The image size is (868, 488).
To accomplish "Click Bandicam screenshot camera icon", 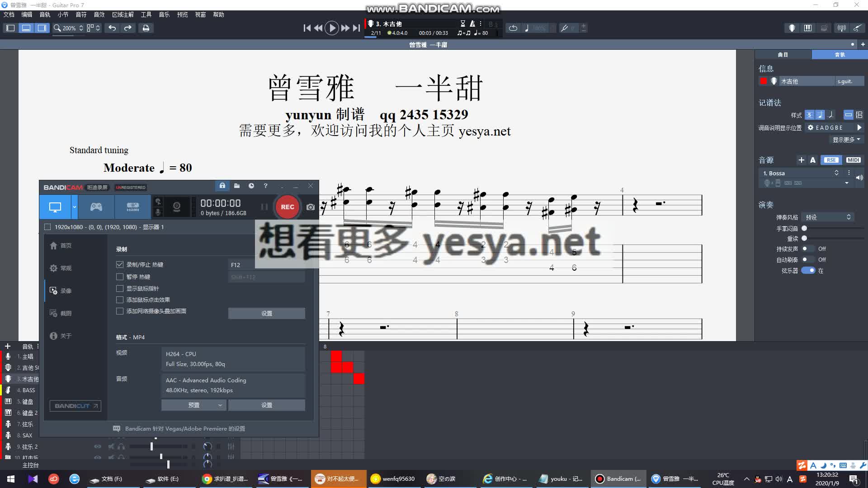I will (310, 207).
